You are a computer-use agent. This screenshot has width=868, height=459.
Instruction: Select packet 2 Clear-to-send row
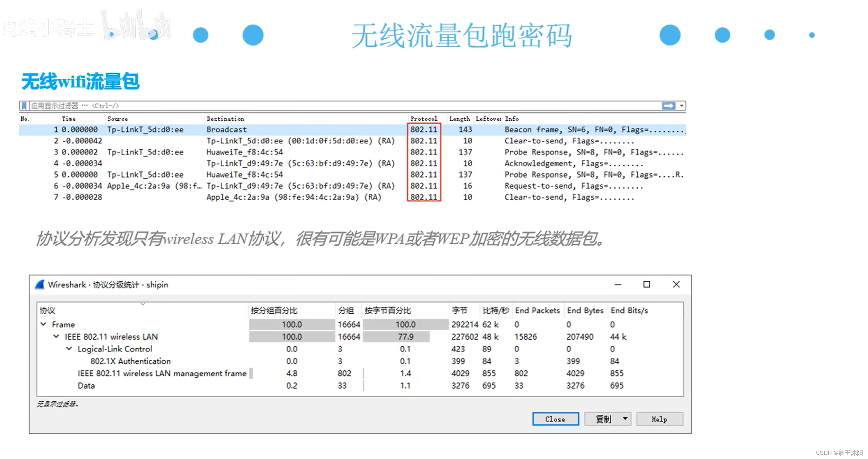click(352, 141)
